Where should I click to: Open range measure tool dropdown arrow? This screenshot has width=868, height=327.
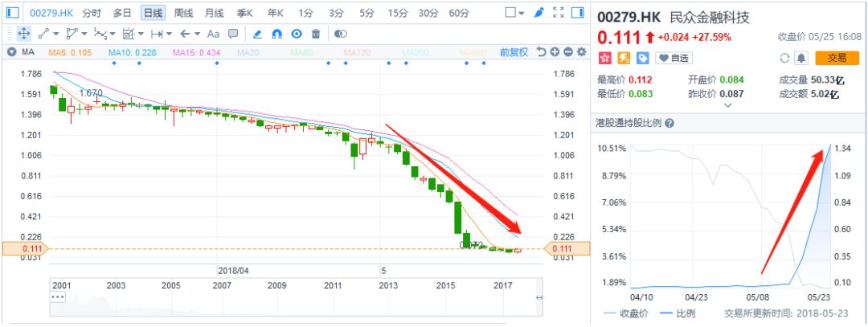point(169,35)
